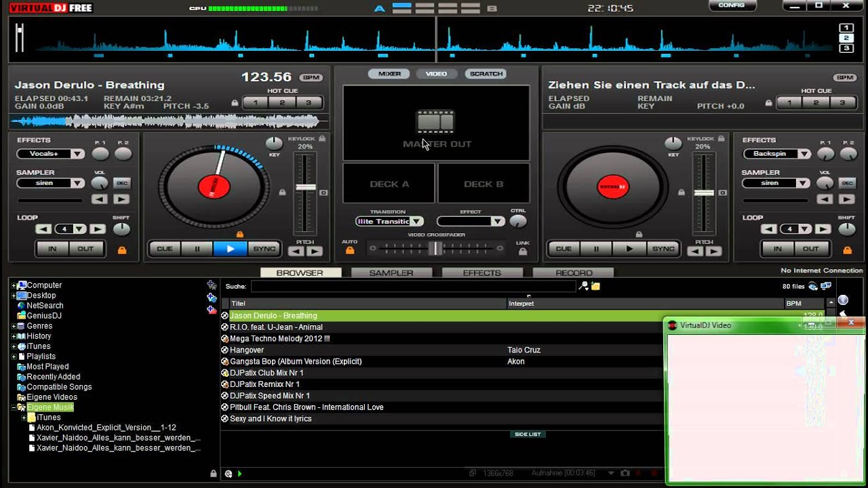Viewport: 868px width, 488px height.
Task: Click left deck sampler next arrow
Action: pos(121,199)
